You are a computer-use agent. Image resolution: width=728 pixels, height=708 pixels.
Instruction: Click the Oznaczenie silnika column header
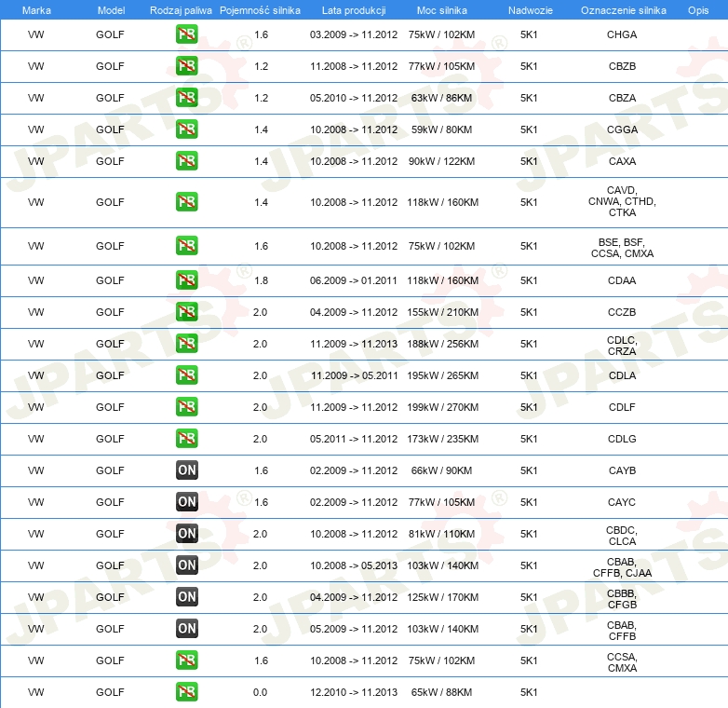624,10
